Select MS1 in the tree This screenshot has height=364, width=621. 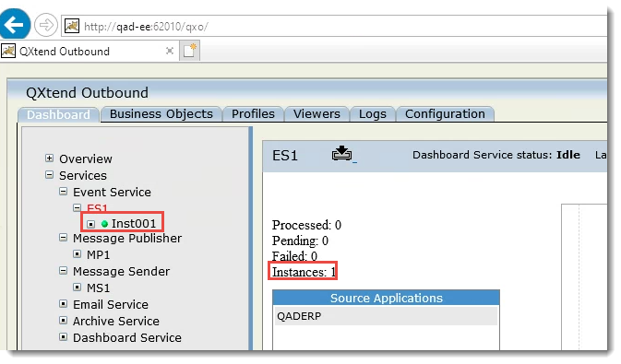tap(98, 288)
